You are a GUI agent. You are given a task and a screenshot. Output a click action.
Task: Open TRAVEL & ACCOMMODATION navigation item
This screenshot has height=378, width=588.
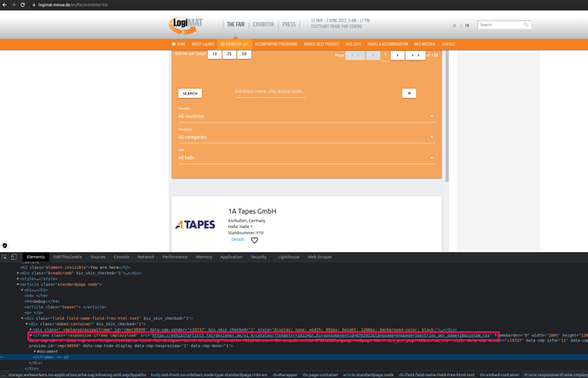pos(388,44)
